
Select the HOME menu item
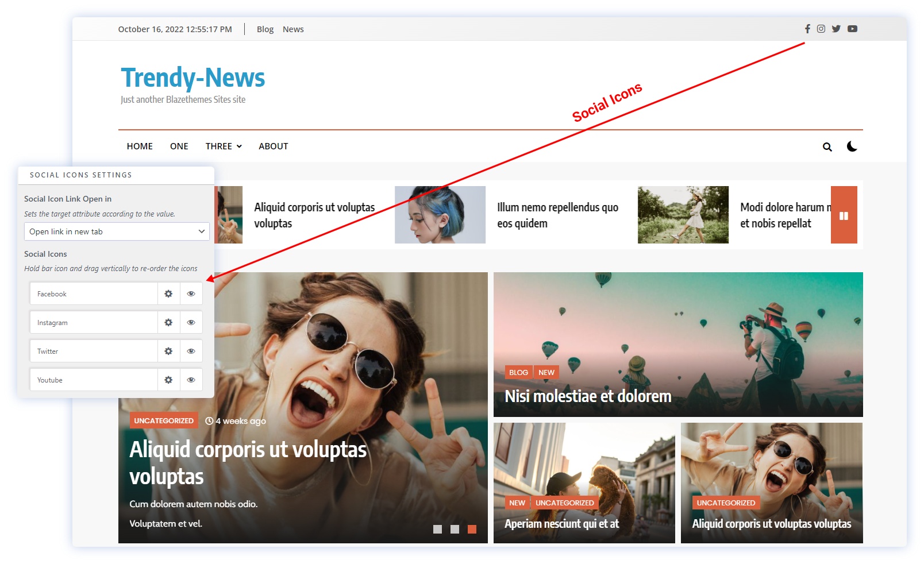pos(140,146)
